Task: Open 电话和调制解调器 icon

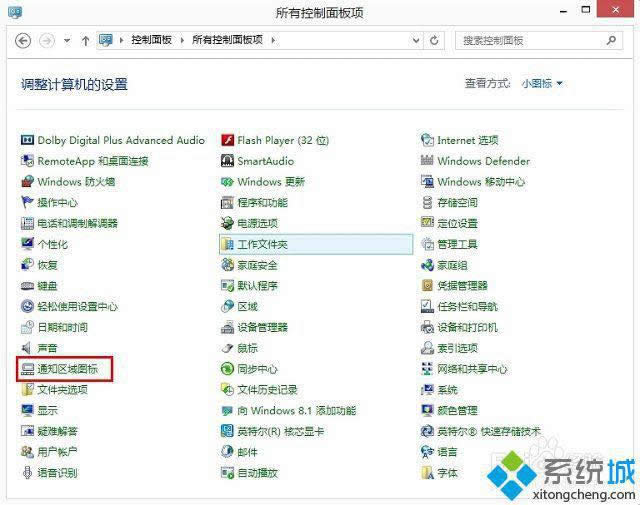Action: coord(27,223)
